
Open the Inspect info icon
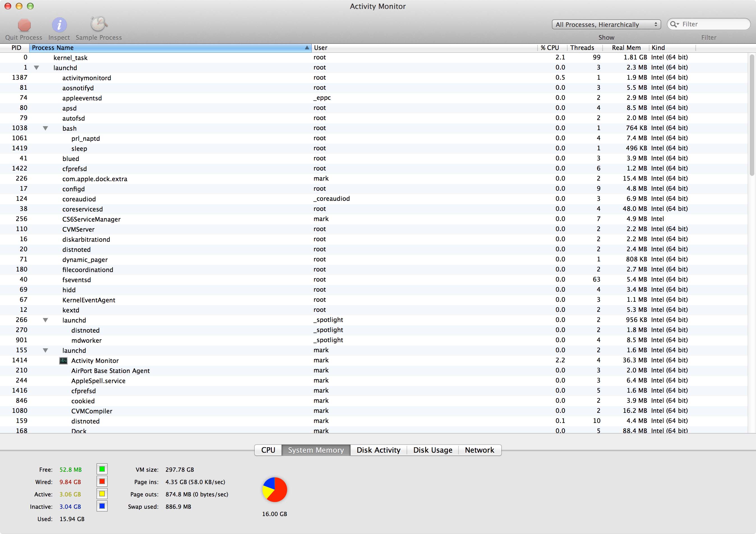[x=59, y=25]
